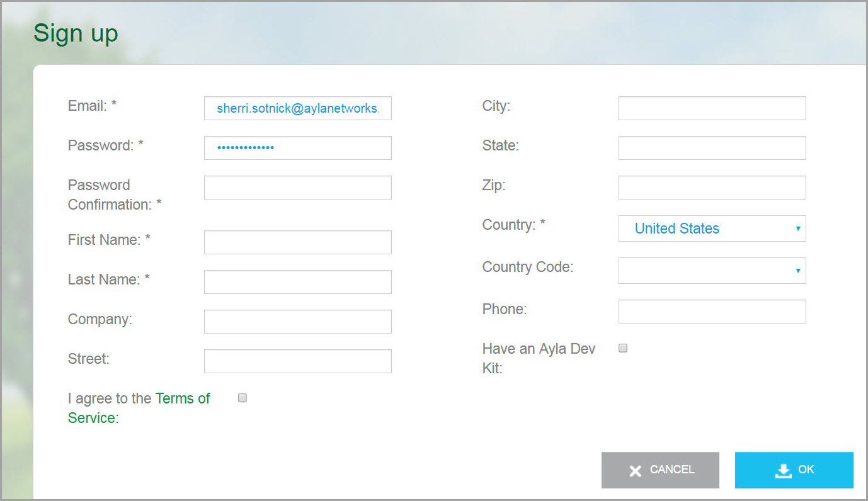Open the Terms of Service link
Screen dimensions: 868x501
183,398
